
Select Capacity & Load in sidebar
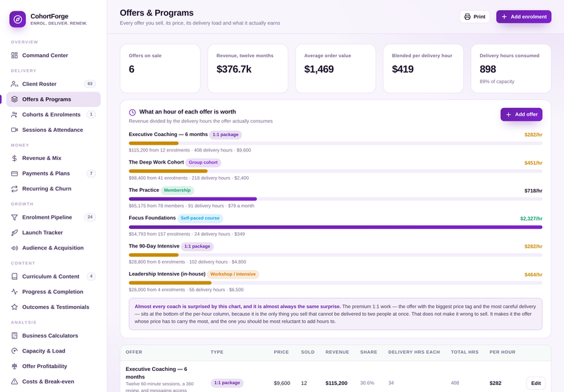pyautogui.click(x=54, y=351)
